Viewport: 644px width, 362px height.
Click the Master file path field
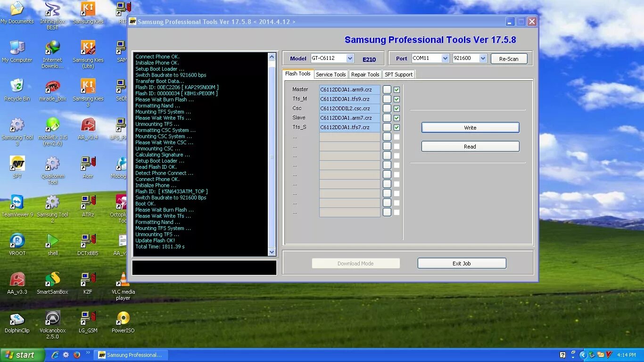tap(350, 90)
